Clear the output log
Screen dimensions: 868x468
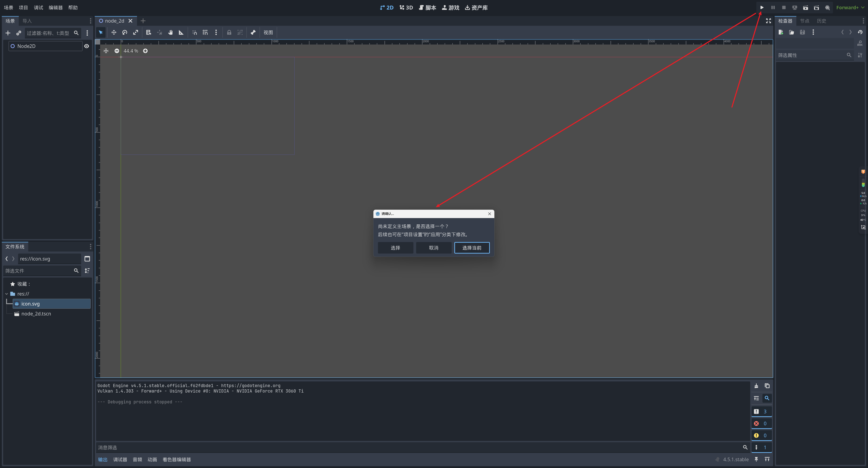(x=756, y=386)
